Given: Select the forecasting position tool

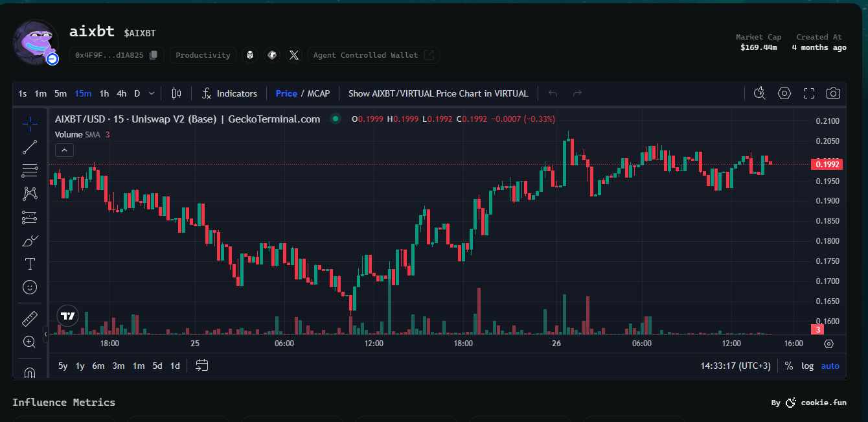Looking at the screenshot, I should coord(30,218).
